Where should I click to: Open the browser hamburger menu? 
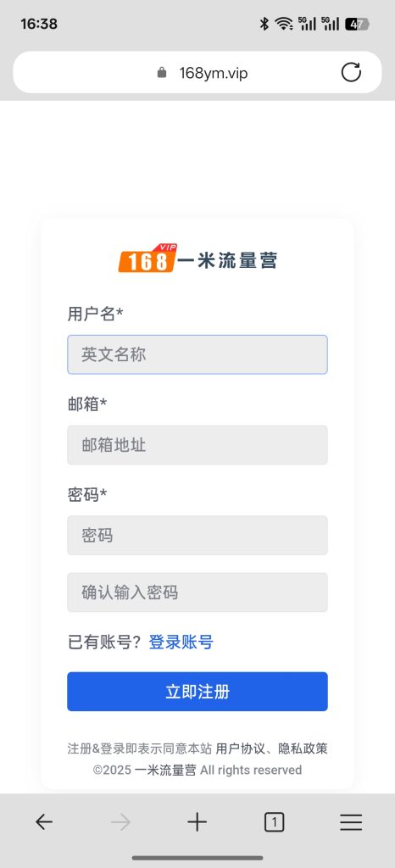[x=351, y=822]
